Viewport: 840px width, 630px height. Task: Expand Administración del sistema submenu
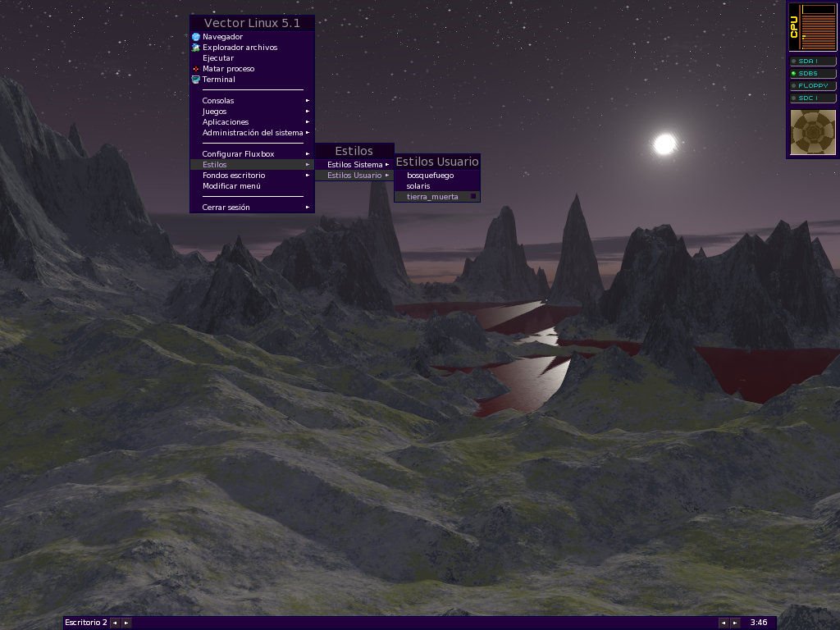(253, 133)
